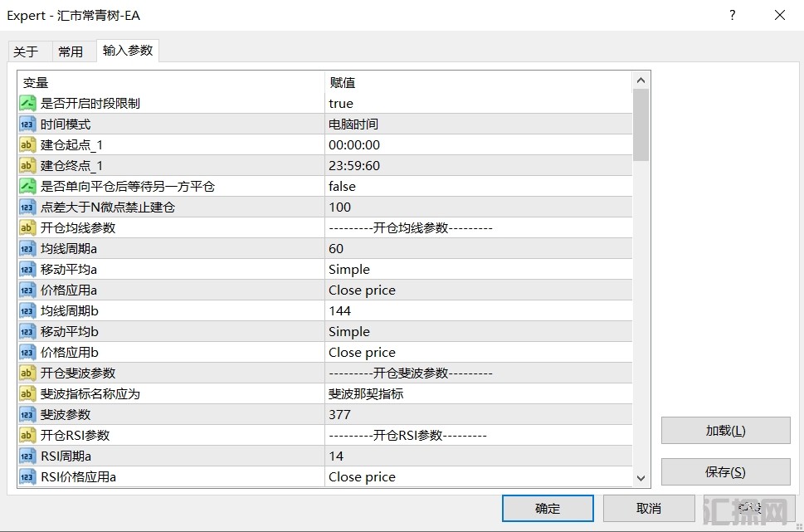The image size is (804, 532).
Task: Click the 确定 button
Action: pyautogui.click(x=548, y=509)
